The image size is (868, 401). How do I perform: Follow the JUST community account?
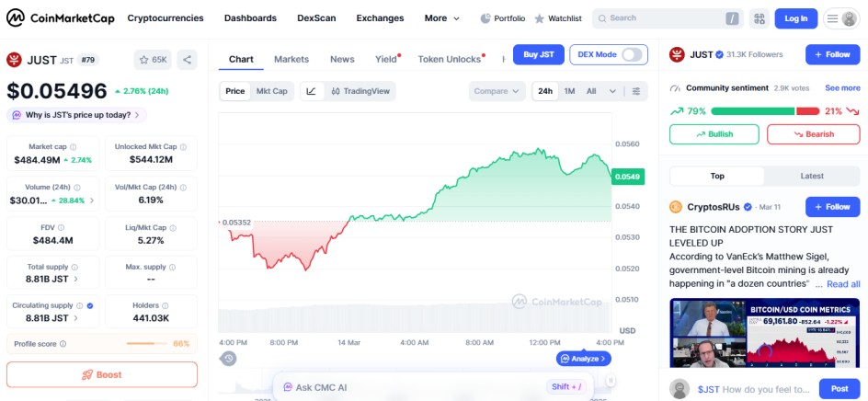[x=832, y=55]
